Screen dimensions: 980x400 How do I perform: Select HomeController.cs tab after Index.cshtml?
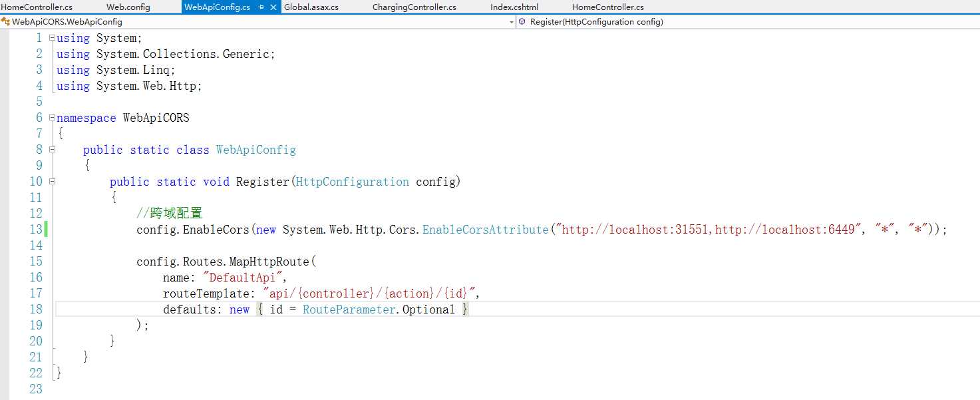(608, 7)
